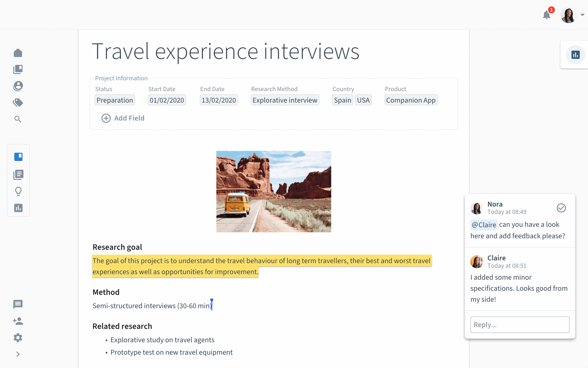Open the comments chat icon
Screen dimensions: 588x368
pyautogui.click(x=18, y=304)
